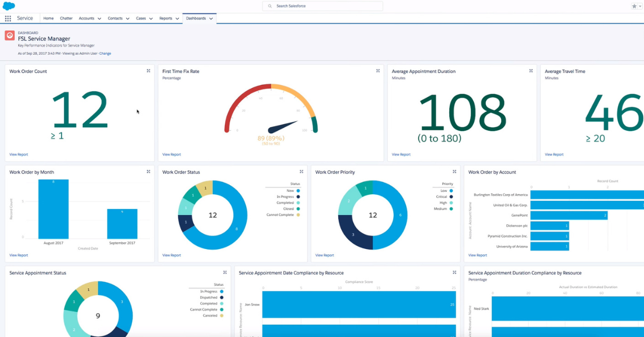The width and height of the screenshot is (644, 337).
Task: Expand the Service Appointment Status widget
Action: 225,273
